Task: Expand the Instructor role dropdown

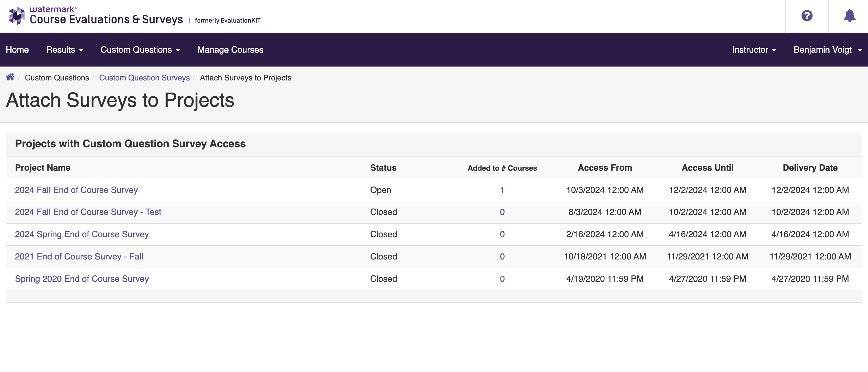Action: pyautogui.click(x=754, y=50)
